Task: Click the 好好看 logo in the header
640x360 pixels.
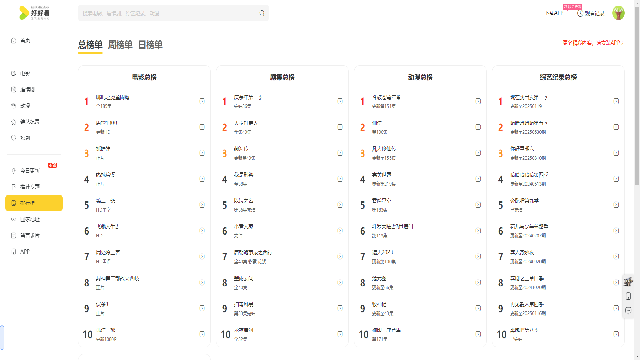Action: (34, 13)
